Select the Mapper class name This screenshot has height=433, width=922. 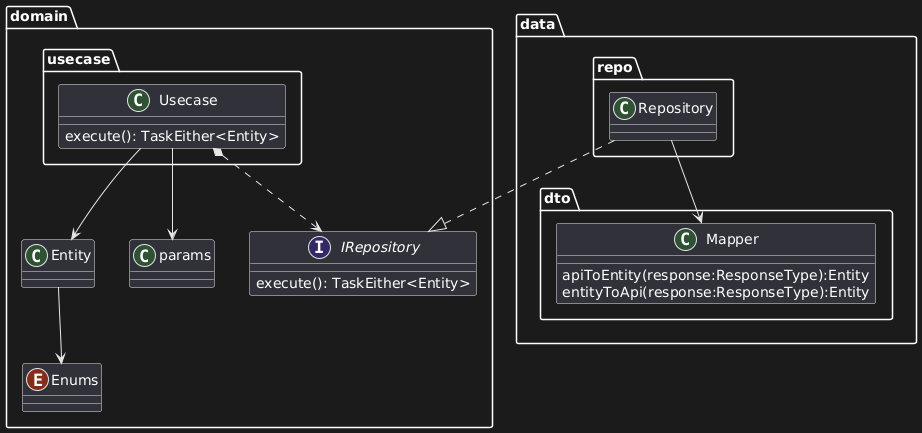[x=732, y=239]
